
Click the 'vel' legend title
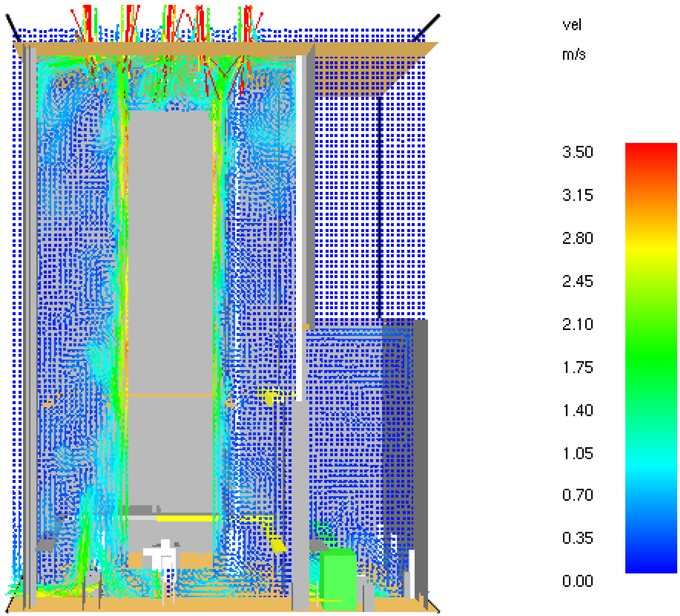[x=571, y=25]
